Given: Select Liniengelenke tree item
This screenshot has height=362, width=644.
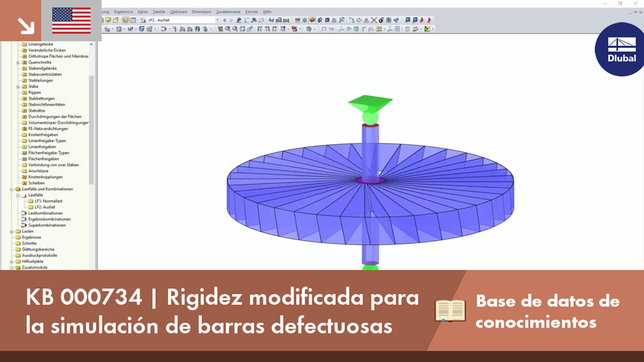Looking at the screenshot, I should coord(40,45).
